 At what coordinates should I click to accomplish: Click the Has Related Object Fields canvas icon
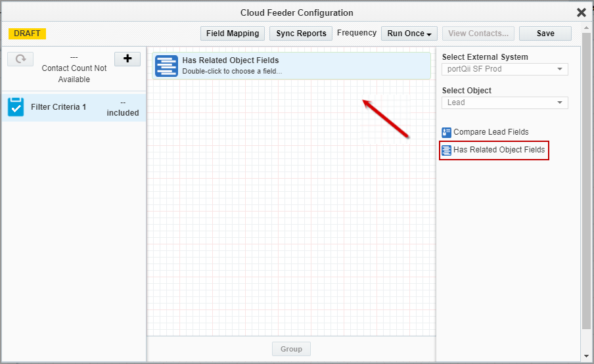167,66
